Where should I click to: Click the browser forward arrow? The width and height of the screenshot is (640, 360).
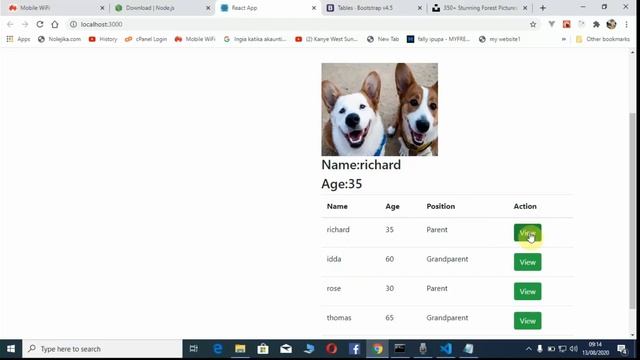[25, 24]
